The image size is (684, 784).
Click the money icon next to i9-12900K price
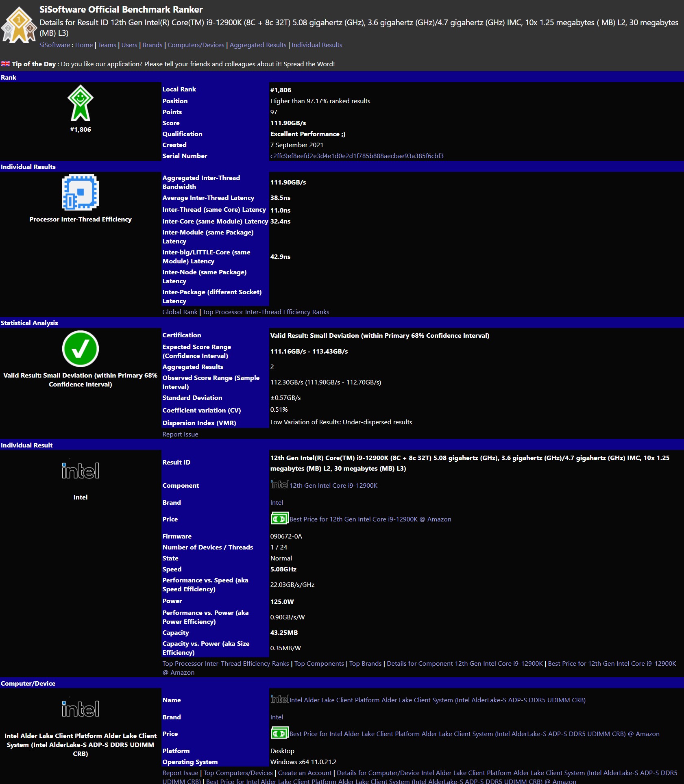(280, 519)
